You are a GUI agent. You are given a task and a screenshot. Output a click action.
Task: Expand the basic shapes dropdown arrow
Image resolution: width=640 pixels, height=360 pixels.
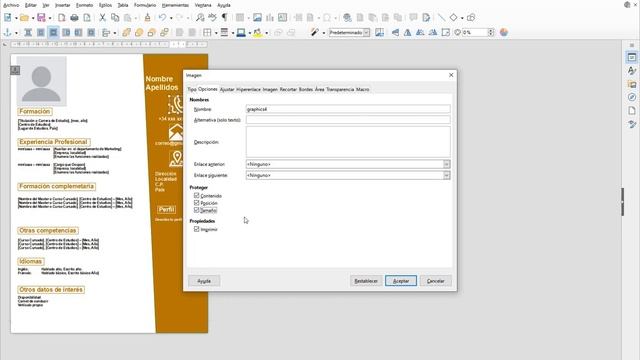click(x=462, y=18)
